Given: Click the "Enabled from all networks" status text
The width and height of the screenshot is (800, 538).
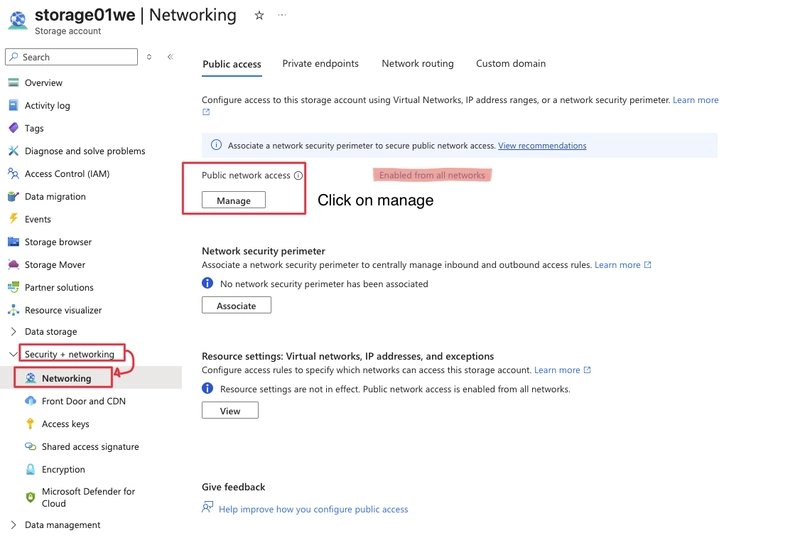Looking at the screenshot, I should (x=432, y=175).
